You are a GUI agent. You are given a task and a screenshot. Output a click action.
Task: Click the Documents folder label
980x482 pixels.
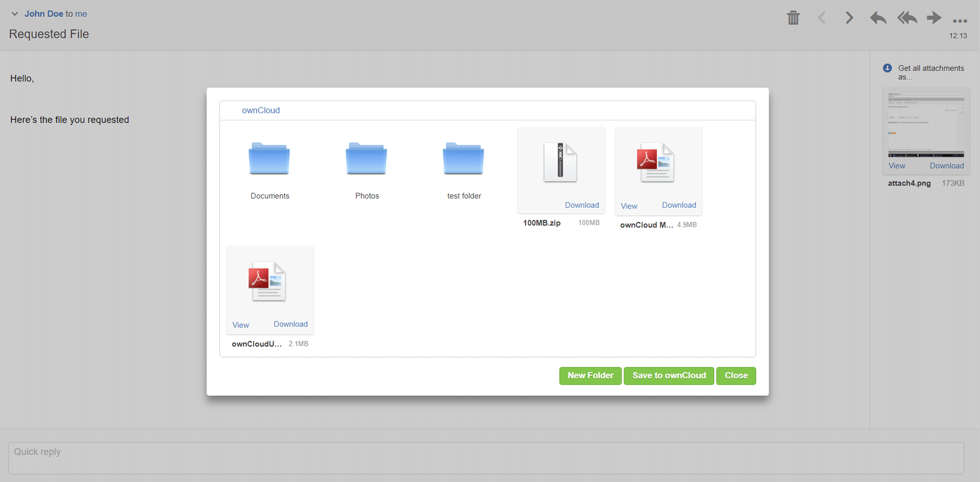coord(269,196)
